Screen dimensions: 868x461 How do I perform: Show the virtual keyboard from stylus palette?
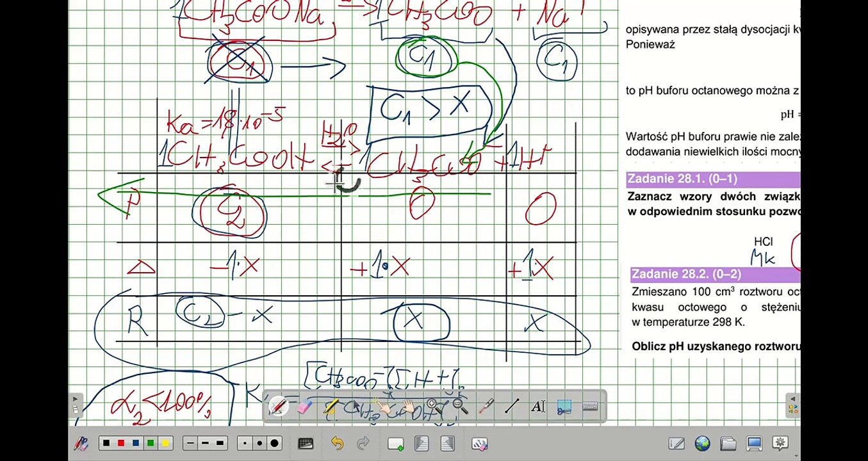[590, 407]
